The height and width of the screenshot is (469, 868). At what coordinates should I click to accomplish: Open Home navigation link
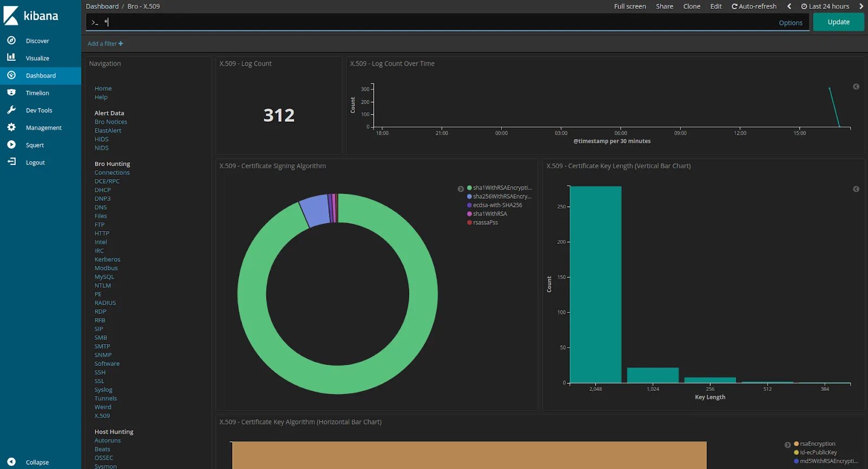103,88
